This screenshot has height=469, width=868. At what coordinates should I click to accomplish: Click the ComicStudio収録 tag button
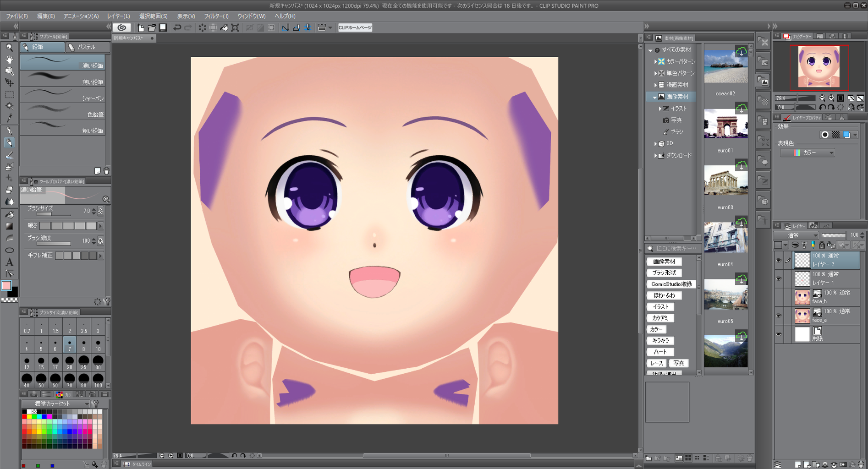671,284
